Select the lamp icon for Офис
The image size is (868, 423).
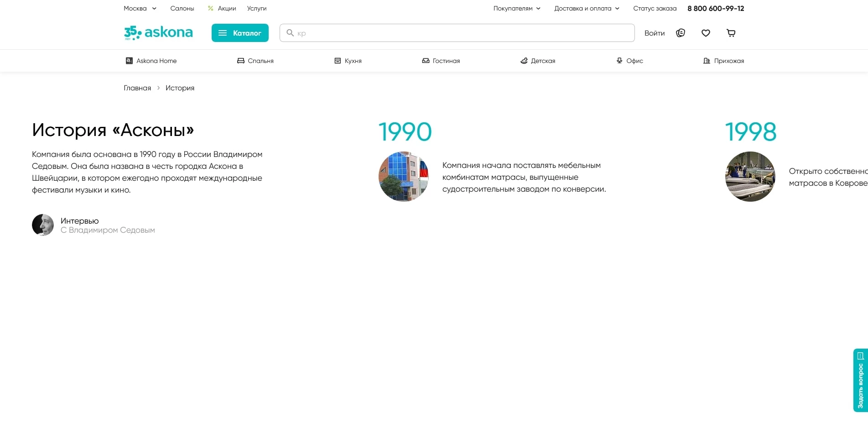click(x=619, y=60)
